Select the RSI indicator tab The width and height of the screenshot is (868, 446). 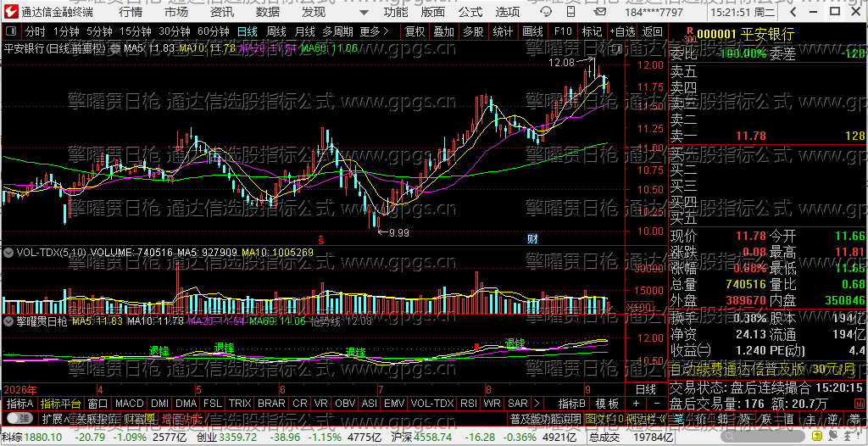coord(469,404)
